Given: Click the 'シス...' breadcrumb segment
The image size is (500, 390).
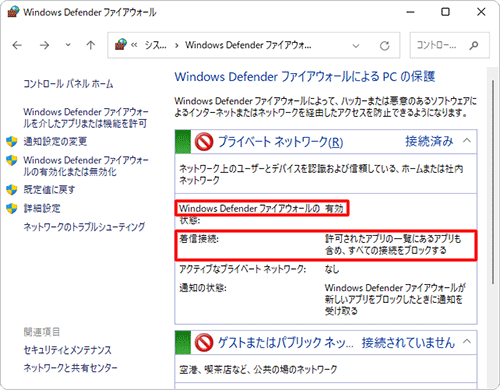Looking at the screenshot, I should click(x=156, y=45).
